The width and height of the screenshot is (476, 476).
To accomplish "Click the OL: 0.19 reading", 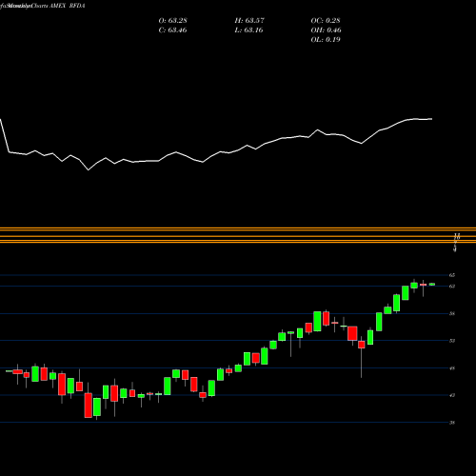I will click(326, 40).
